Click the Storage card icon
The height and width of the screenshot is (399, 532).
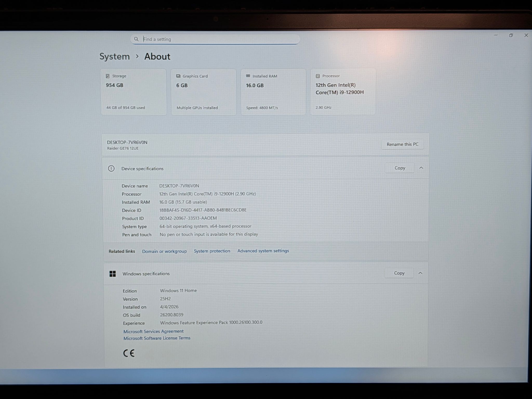coord(108,76)
